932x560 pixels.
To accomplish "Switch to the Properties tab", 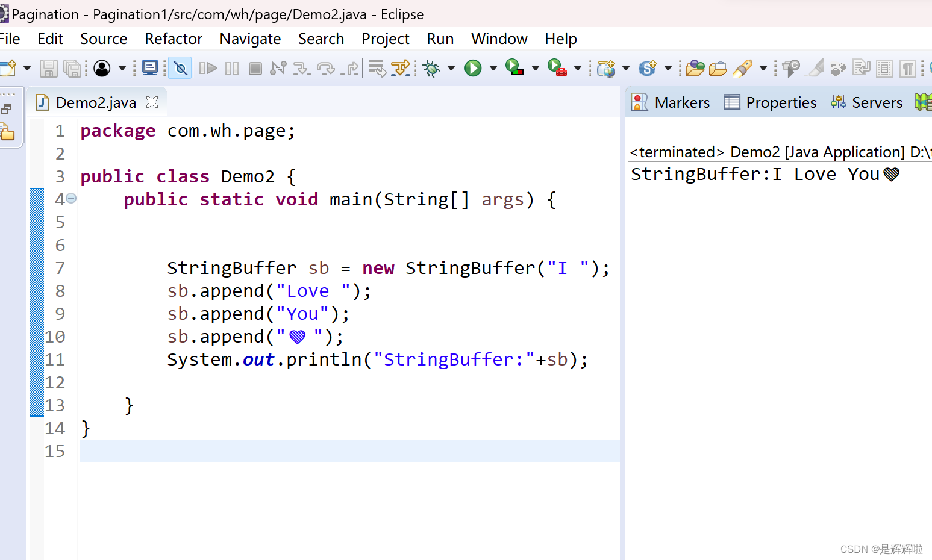I will click(770, 102).
